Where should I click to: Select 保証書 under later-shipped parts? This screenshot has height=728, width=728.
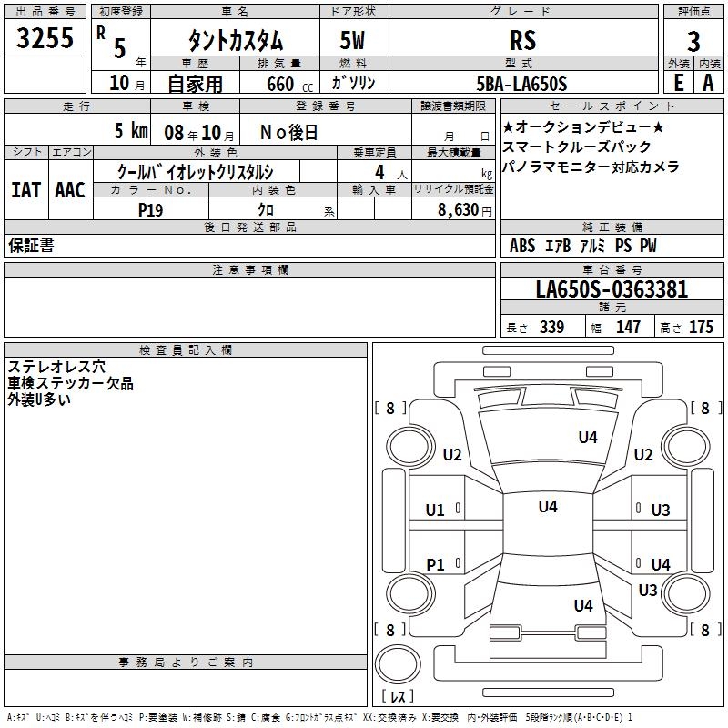tap(31, 246)
